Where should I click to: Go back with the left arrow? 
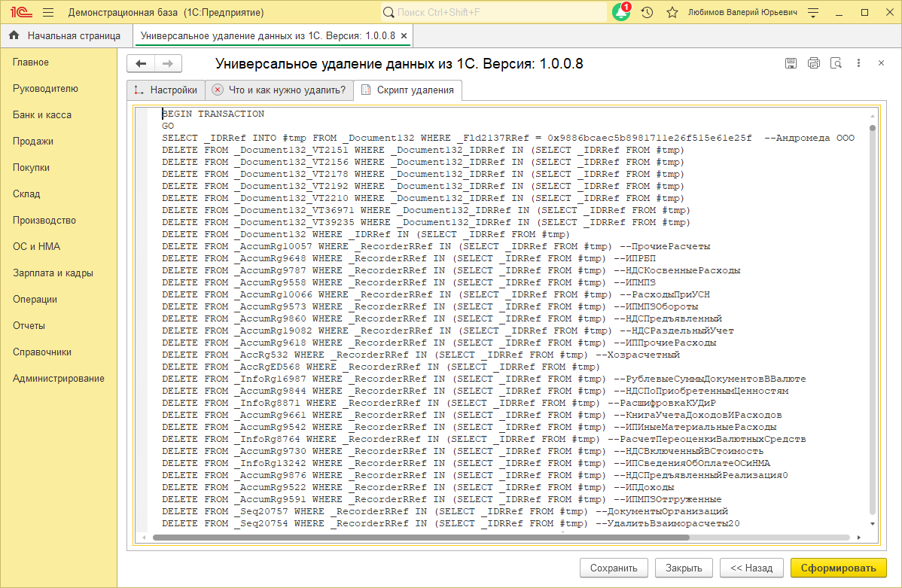[x=141, y=64]
